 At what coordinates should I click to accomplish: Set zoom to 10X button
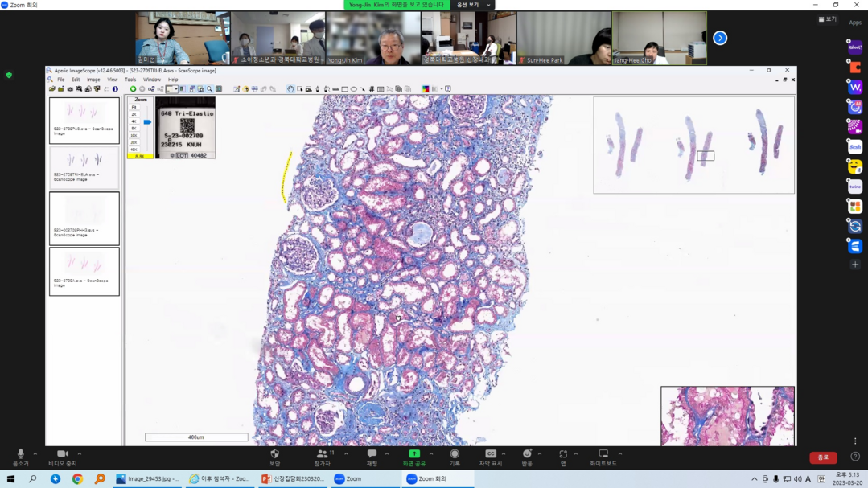[134, 136]
